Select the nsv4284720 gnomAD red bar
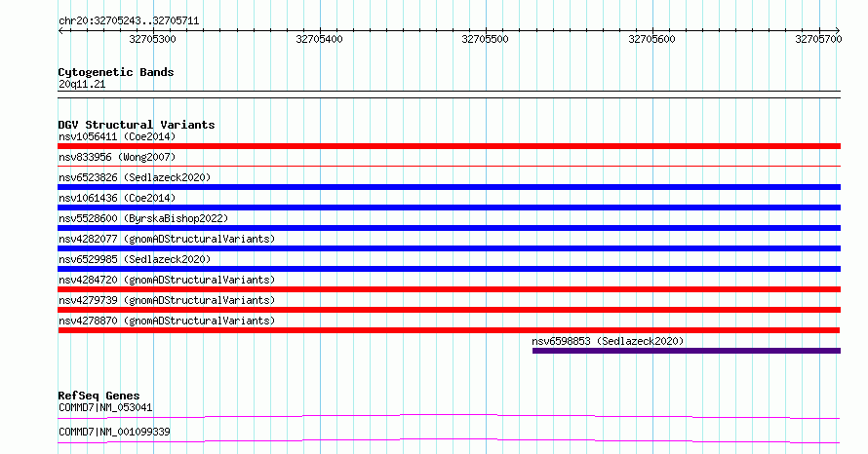This screenshot has height=454, width=868. point(449,289)
